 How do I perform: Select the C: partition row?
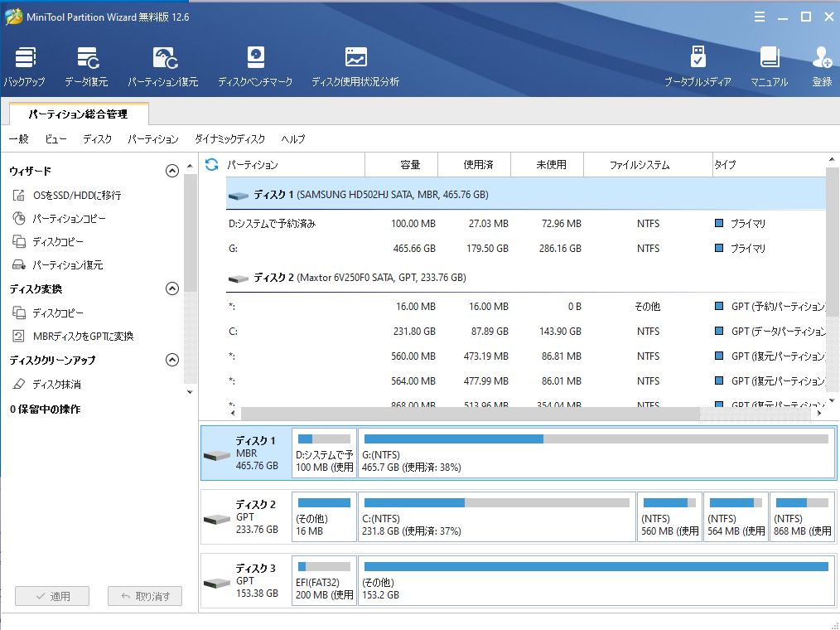click(x=525, y=332)
